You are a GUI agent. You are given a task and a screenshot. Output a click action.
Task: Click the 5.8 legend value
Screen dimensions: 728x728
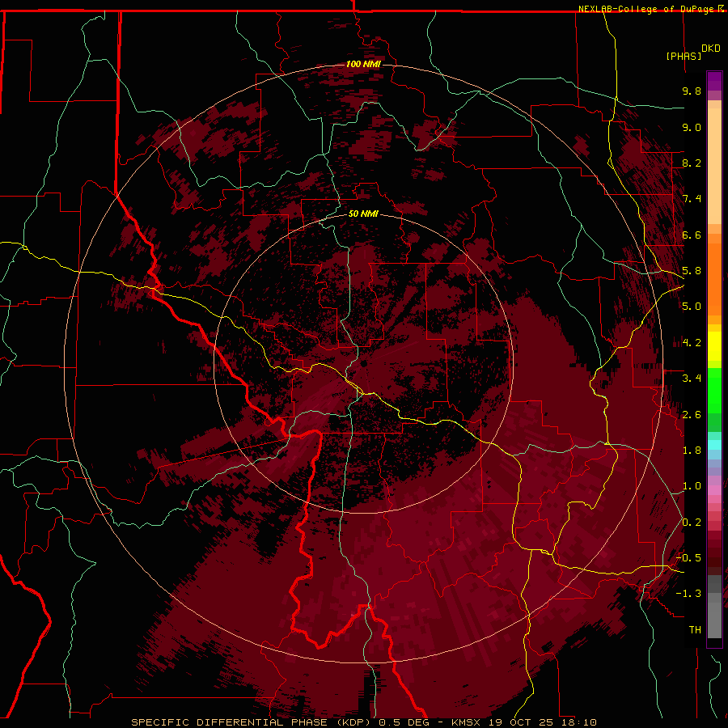point(692,271)
